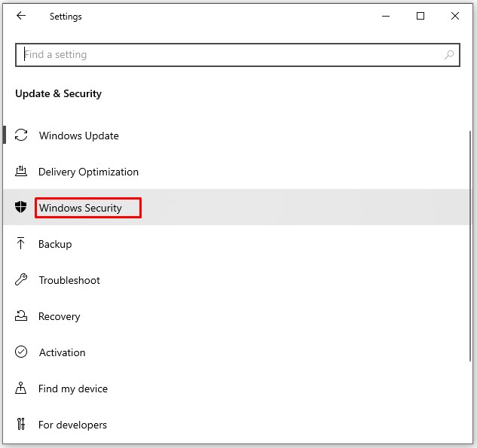
Task: Click the Windows Update sync arrows icon
Action: click(22, 136)
